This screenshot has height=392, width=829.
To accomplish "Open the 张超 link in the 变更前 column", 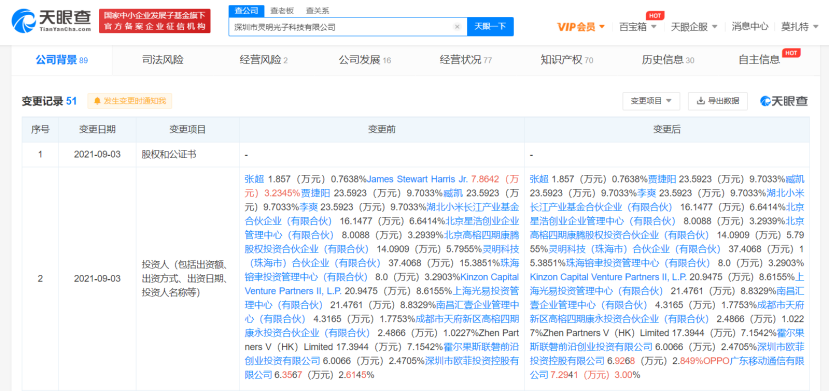I will pos(253,179).
